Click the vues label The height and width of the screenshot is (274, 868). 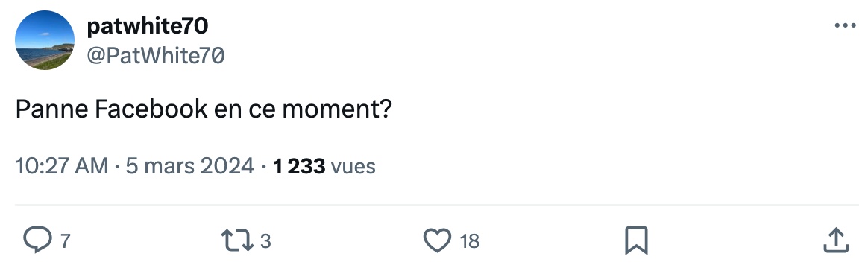[x=353, y=166]
